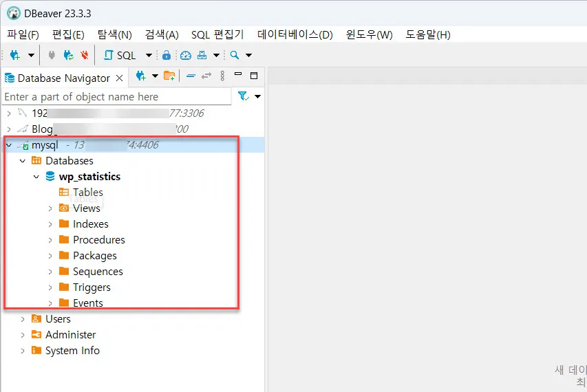Click the Views eye folder icon
The width and height of the screenshot is (587, 392).
coord(64,208)
